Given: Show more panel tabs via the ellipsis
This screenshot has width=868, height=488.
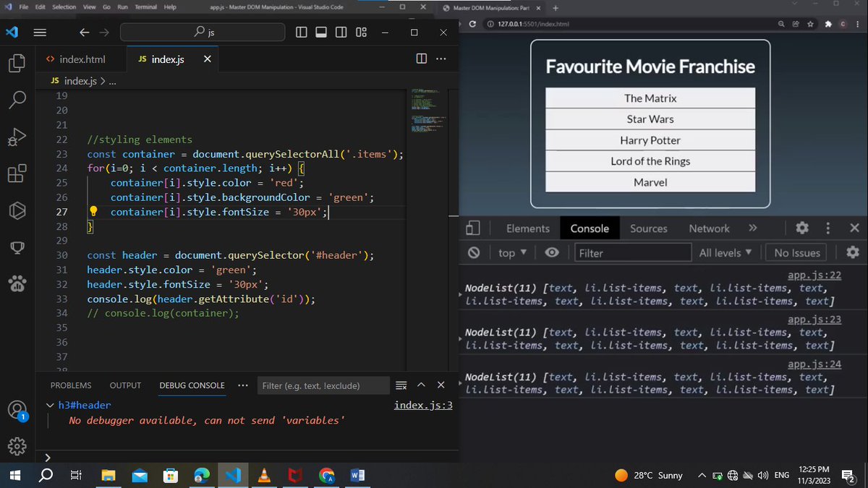Looking at the screenshot, I should point(243,385).
